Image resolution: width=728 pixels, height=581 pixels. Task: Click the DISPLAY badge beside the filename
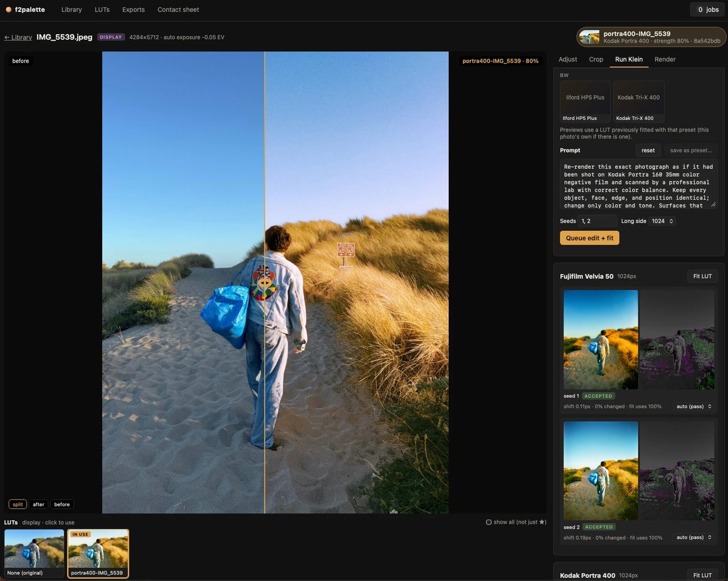(110, 37)
